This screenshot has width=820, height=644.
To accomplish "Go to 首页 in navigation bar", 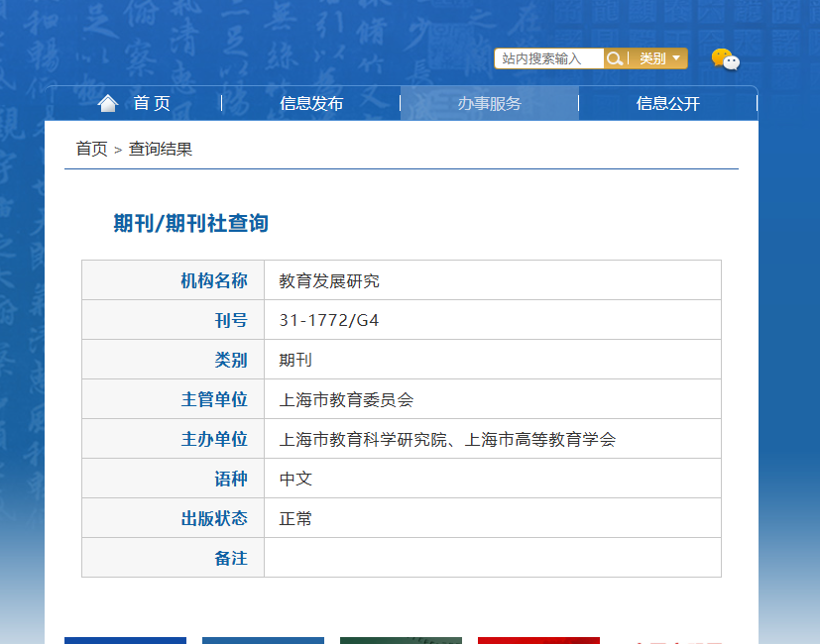I will click(152, 103).
